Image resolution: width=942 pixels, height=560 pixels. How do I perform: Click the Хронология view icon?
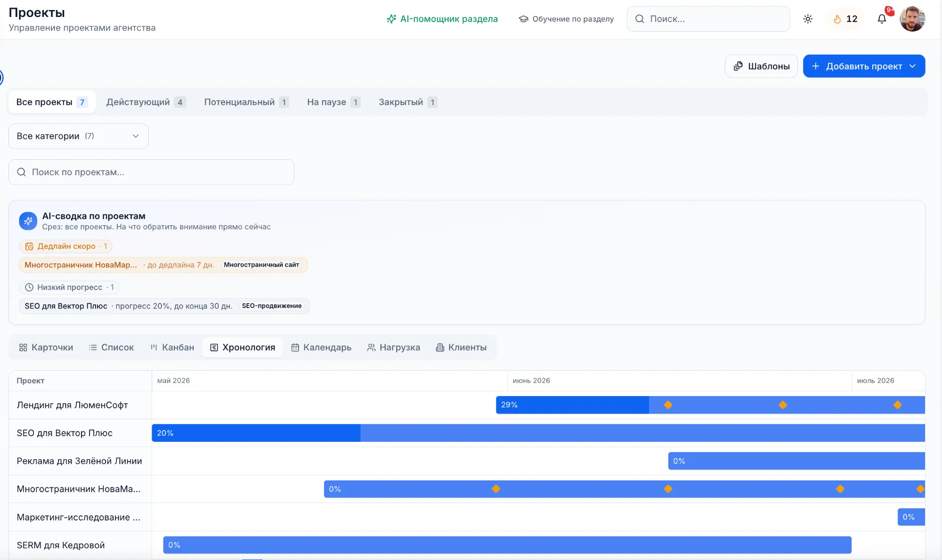point(214,348)
